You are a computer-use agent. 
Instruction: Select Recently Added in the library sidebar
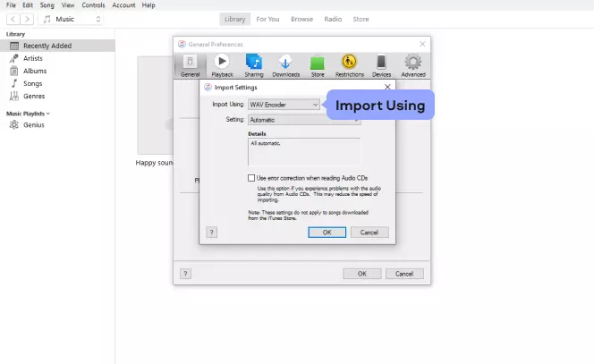pos(57,46)
